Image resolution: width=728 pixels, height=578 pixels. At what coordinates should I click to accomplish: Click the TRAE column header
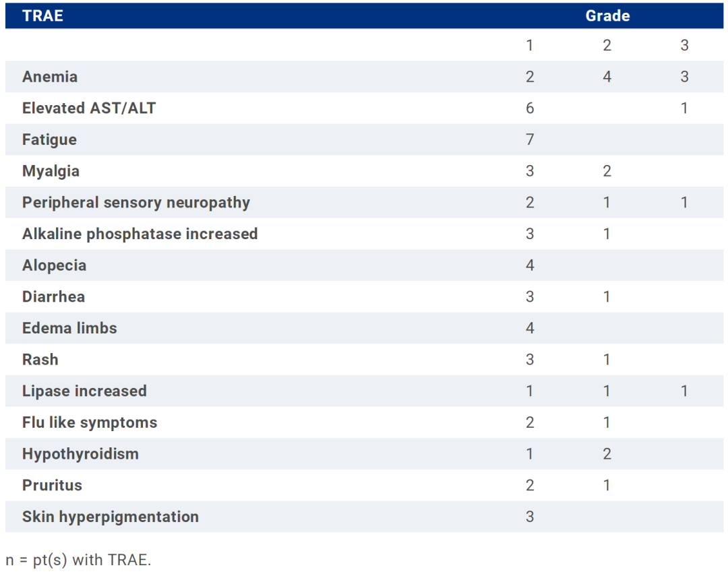point(42,15)
